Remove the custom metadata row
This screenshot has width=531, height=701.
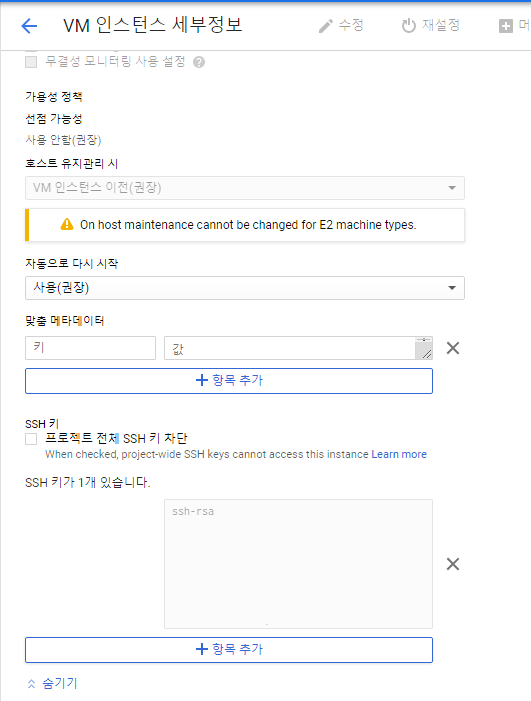[x=453, y=348]
